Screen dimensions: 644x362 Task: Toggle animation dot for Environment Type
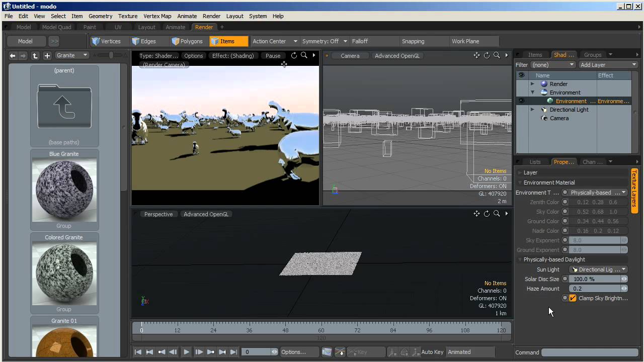point(565,193)
